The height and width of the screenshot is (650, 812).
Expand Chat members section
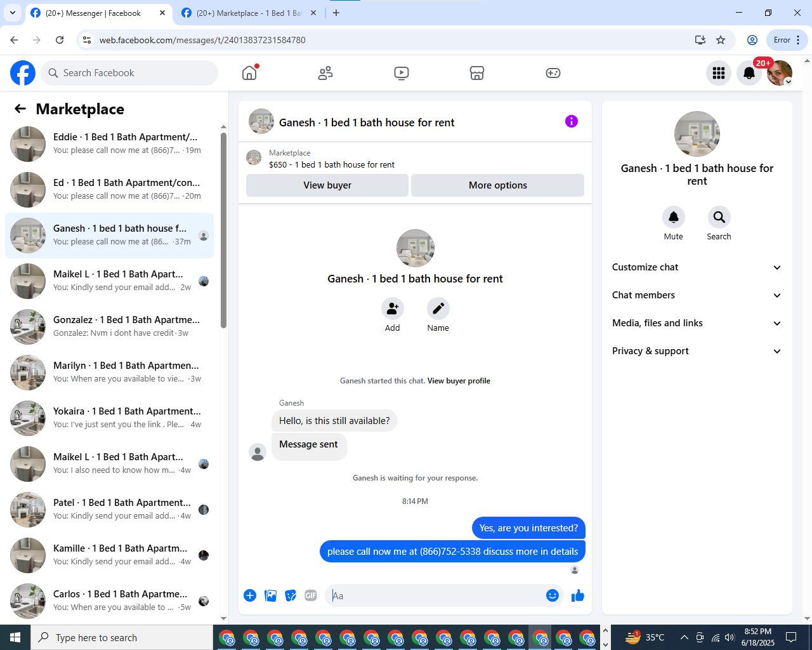(697, 295)
